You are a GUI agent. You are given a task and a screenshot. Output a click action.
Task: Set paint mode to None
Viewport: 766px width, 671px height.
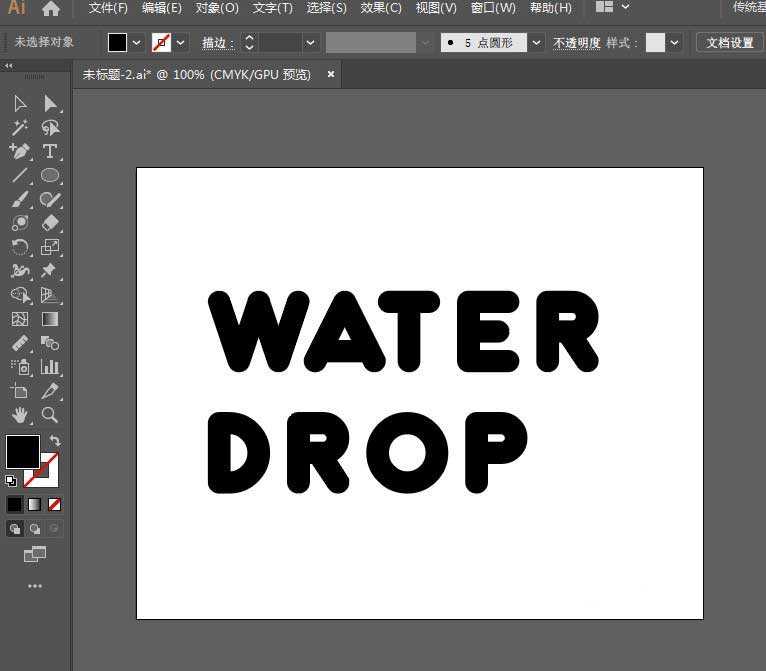(x=54, y=504)
